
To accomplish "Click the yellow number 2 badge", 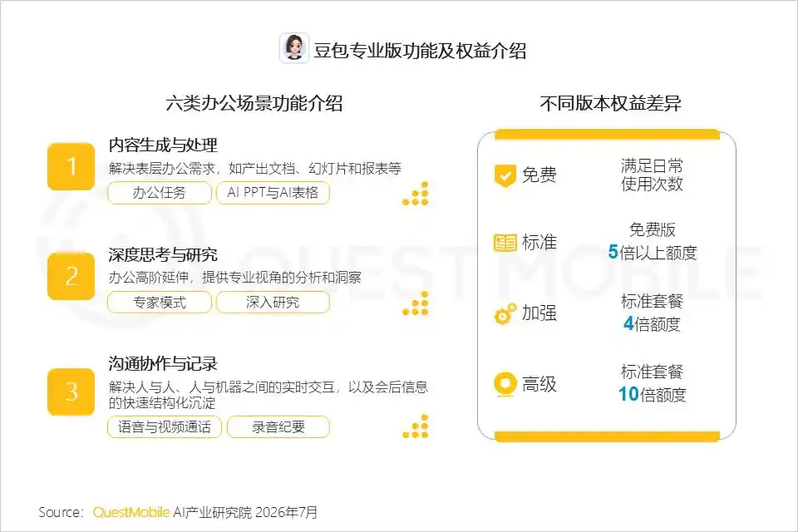I will coord(71,276).
